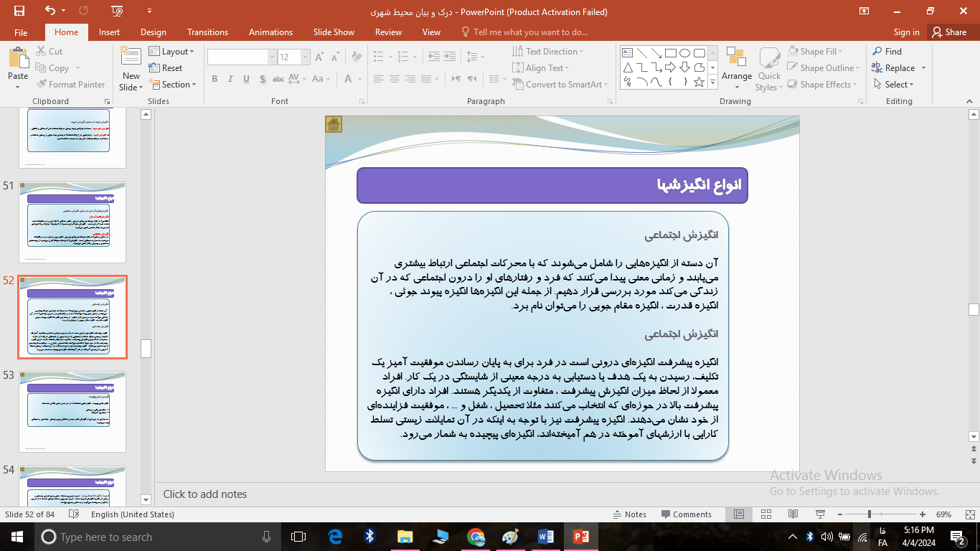This screenshot has width=980, height=551.
Task: Toggle the Notes pane in status bar
Action: [629, 514]
